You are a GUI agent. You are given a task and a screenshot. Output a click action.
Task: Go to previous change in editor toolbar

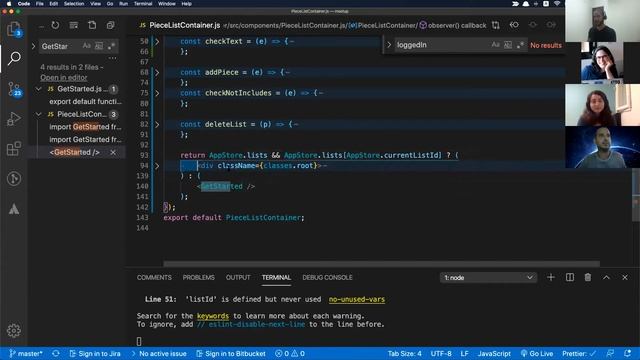point(514,25)
